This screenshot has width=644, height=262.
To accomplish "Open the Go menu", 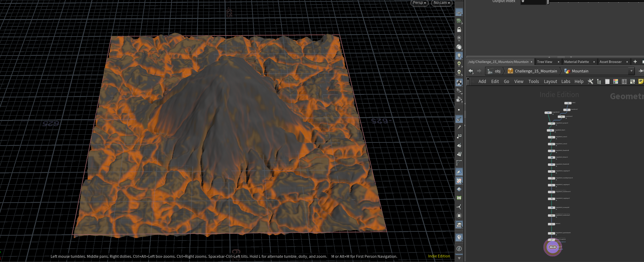I will [507, 82].
